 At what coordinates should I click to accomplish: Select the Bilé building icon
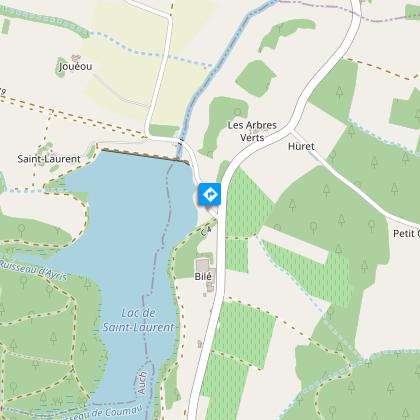coord(202,266)
